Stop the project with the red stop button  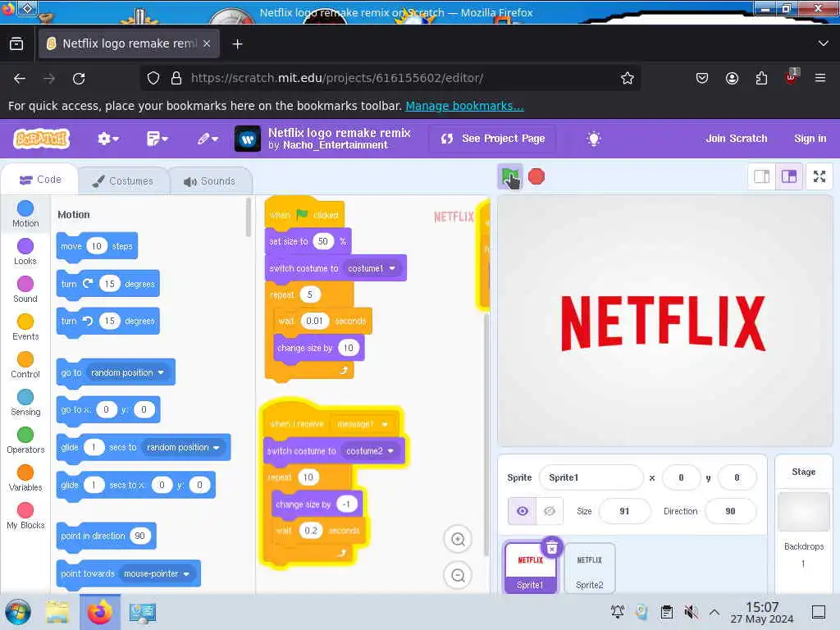[536, 176]
